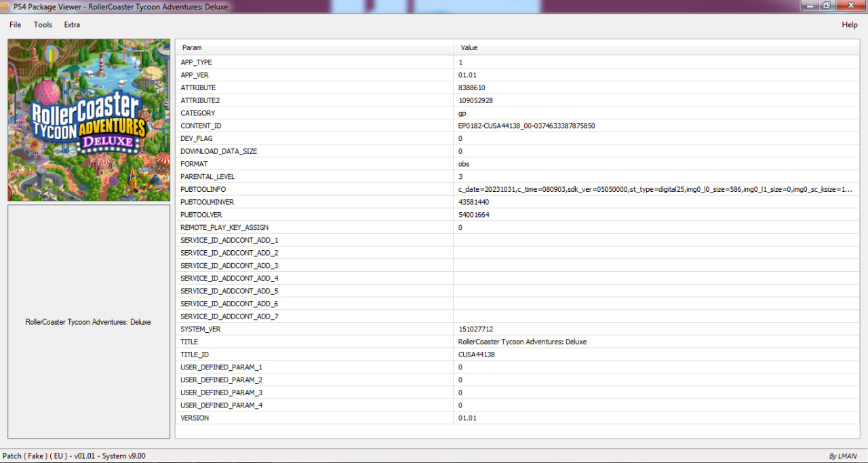Select the TITLE_ID value CUSA44138
This screenshot has height=463, width=868.
pyautogui.click(x=476, y=355)
